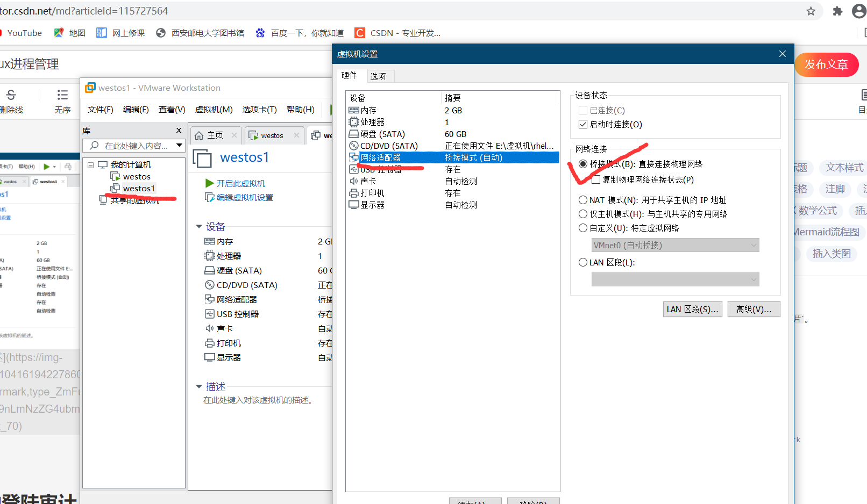This screenshot has width=867, height=504.
Task: Enable 复制物理网络连接状态 checkbox
Action: [x=595, y=179]
